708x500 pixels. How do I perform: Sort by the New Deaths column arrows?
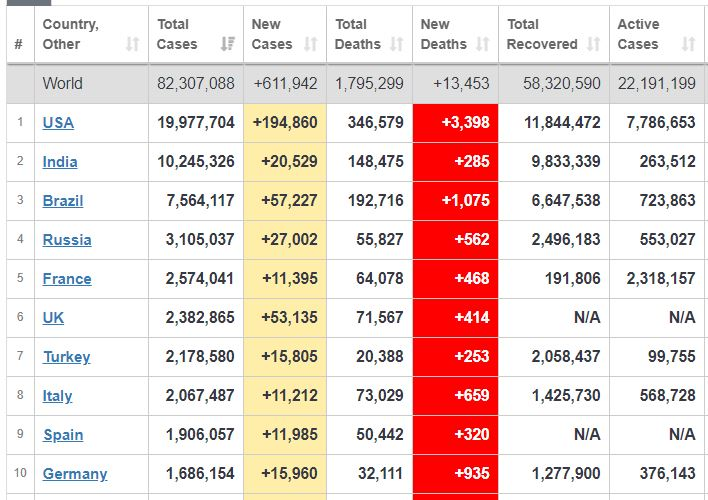(483, 44)
